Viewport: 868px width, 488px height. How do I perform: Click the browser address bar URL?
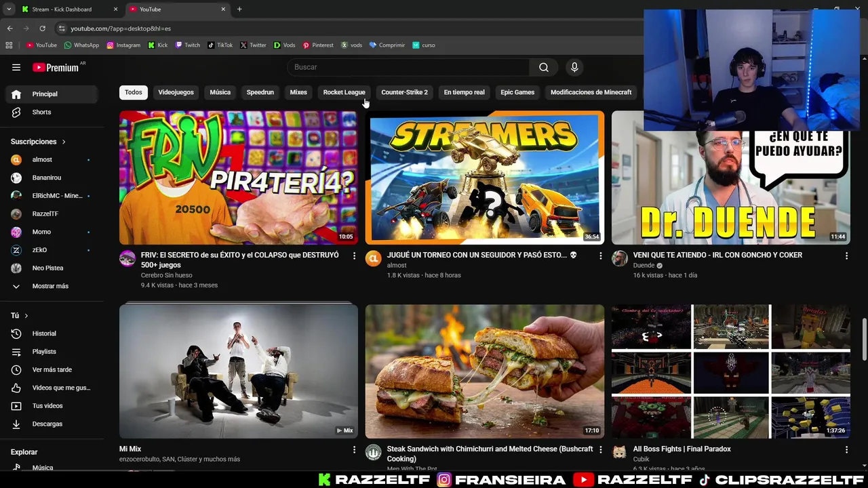121,28
